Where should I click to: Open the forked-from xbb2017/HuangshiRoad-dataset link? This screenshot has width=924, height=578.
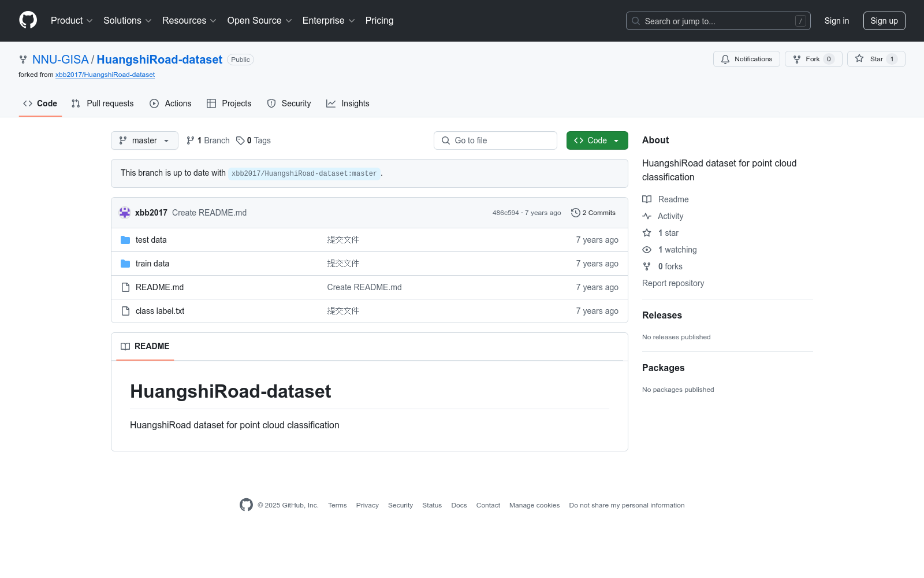pos(105,75)
